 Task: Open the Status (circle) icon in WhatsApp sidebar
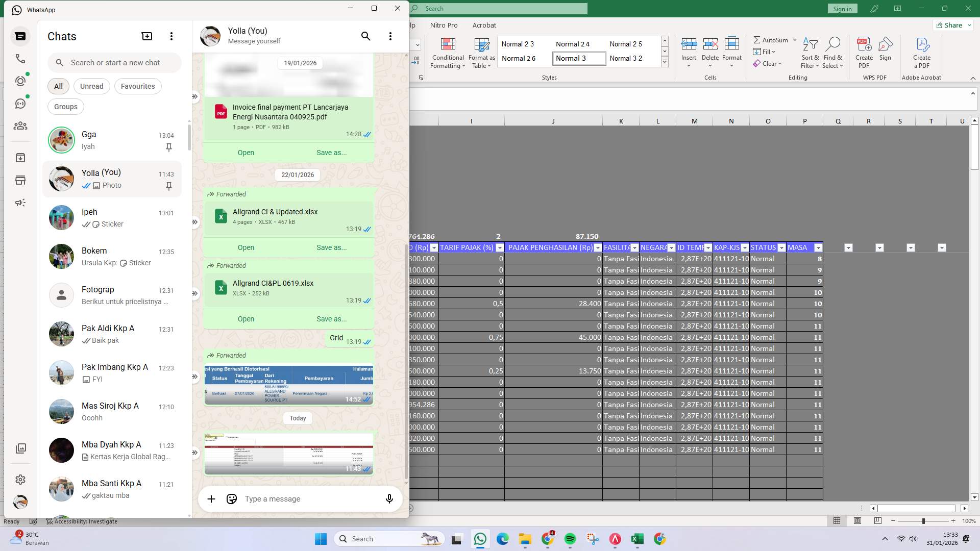20,81
